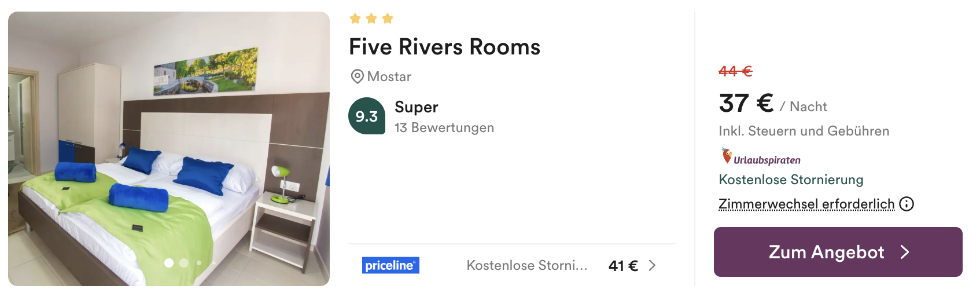Screen dimensions: 980x300
Task: Select the first photo carousel dot
Action: tap(169, 263)
